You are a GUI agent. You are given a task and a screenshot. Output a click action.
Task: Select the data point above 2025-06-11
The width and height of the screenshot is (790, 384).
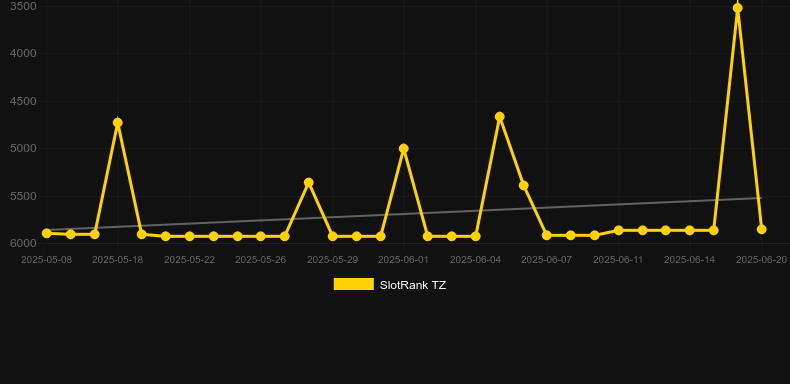coord(619,230)
